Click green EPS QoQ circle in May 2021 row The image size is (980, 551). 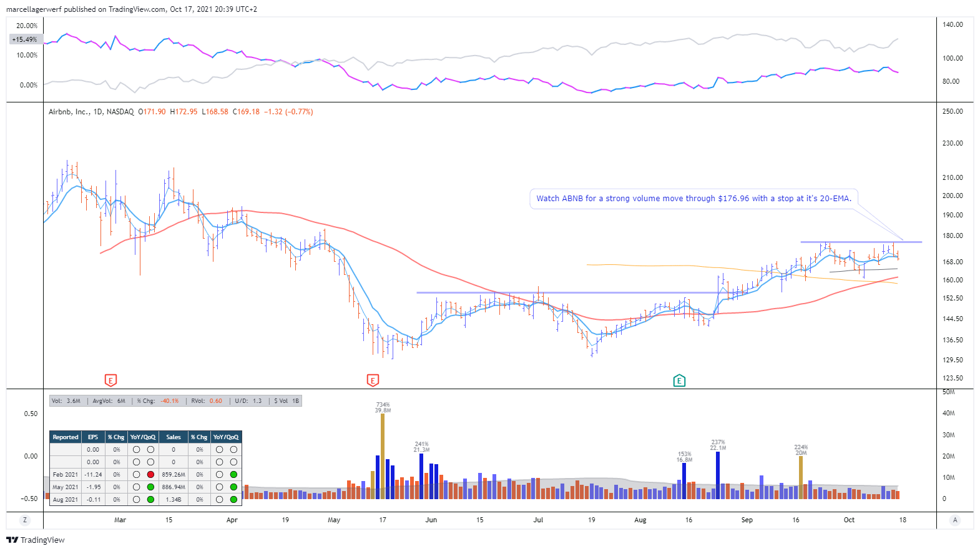tap(150, 487)
